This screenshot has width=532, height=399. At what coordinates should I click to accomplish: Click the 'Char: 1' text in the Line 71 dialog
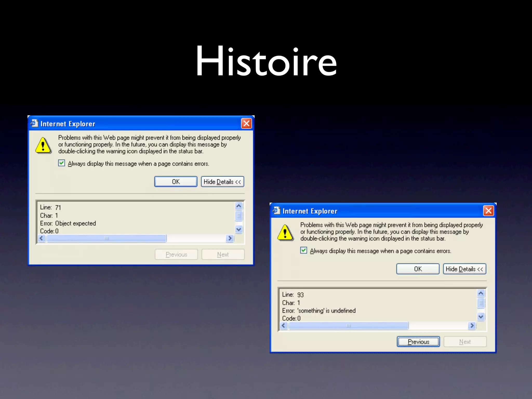coord(49,216)
